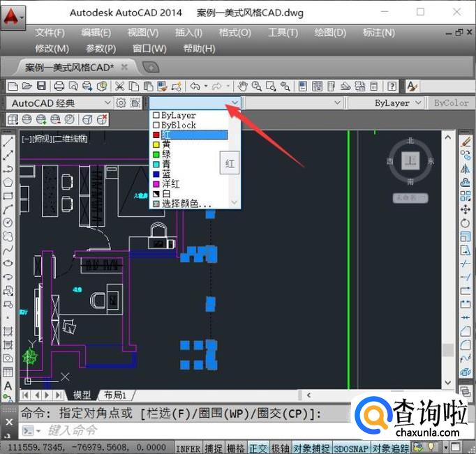Select the Circle draw tool
The width and height of the screenshot is (476, 454).
[x=8, y=222]
